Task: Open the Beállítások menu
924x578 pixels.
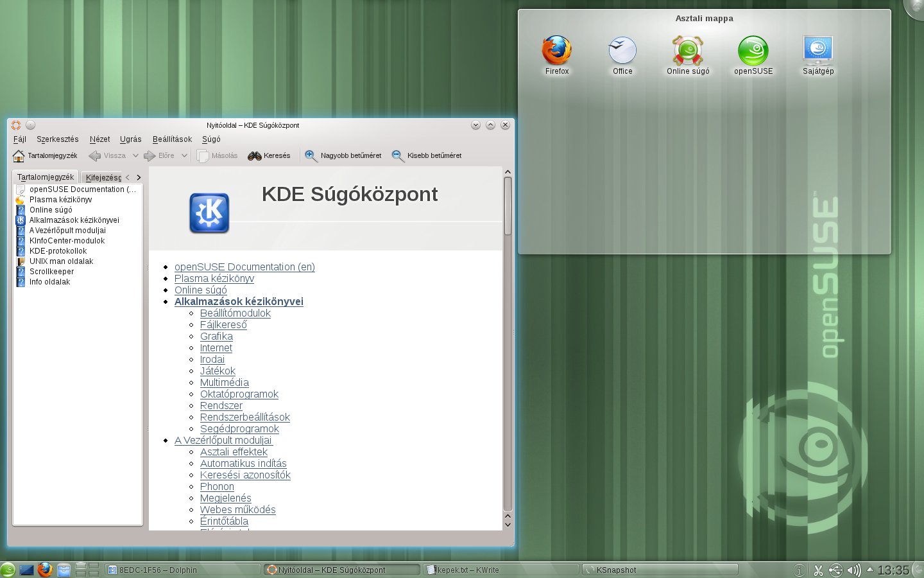Action: 171,139
